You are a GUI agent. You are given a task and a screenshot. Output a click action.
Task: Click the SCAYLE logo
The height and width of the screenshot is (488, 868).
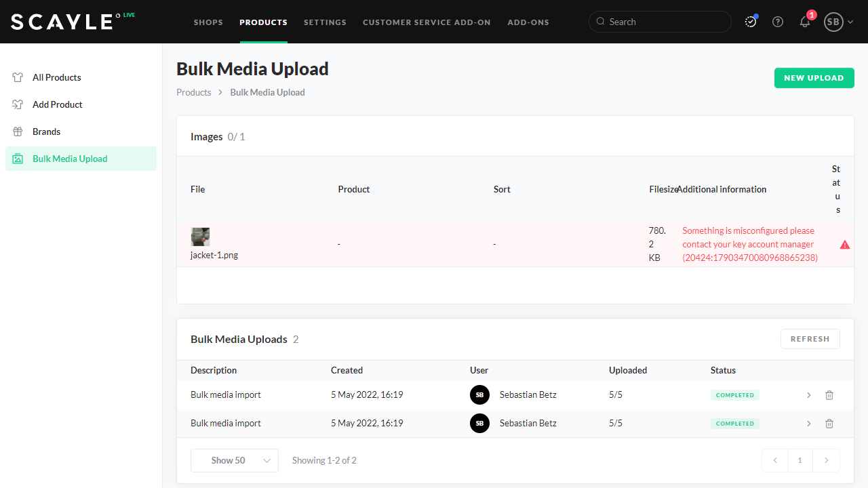pos(62,22)
